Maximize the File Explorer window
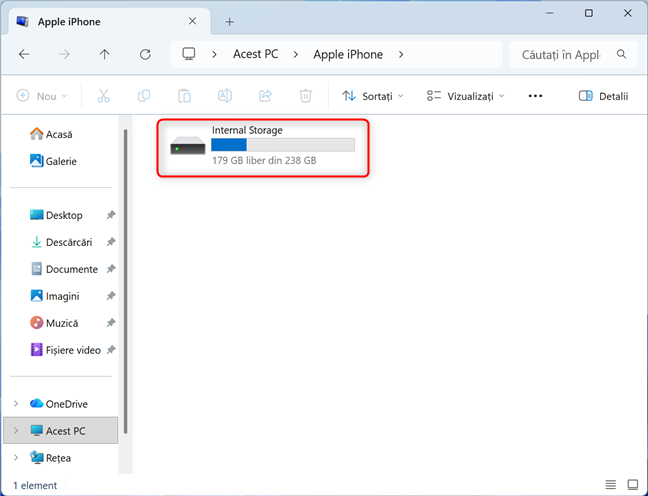Screen dimensions: 648x496 click(588, 13)
